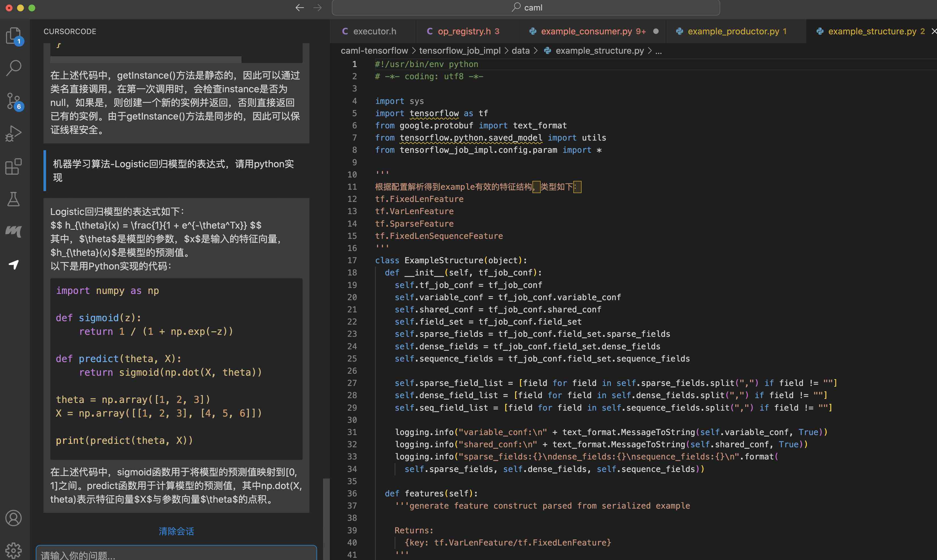937x560 pixels.
Task: Click print(predict(theta, X)) in chat code
Action: click(124, 440)
